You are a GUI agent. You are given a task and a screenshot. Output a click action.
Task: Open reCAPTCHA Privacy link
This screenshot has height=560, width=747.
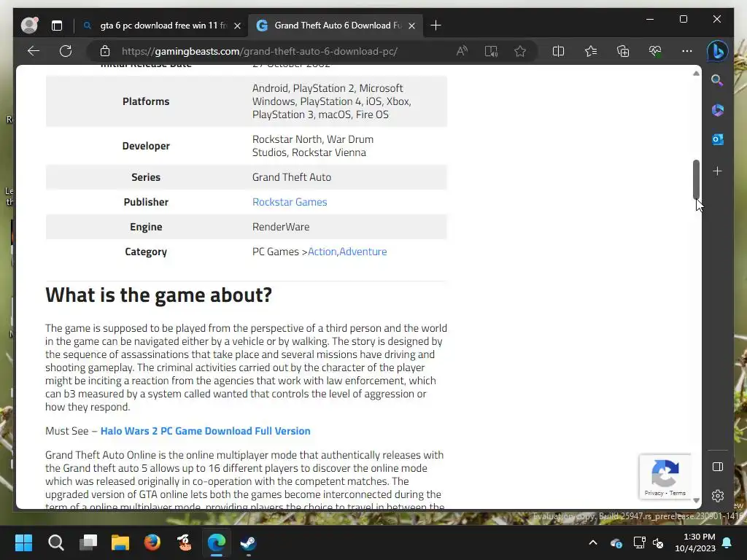click(x=654, y=494)
